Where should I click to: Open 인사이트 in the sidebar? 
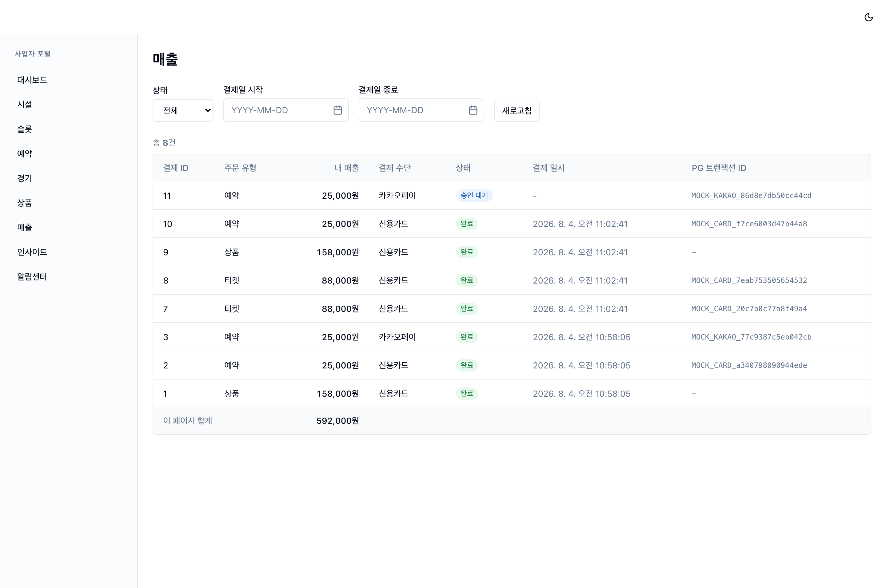pyautogui.click(x=32, y=252)
